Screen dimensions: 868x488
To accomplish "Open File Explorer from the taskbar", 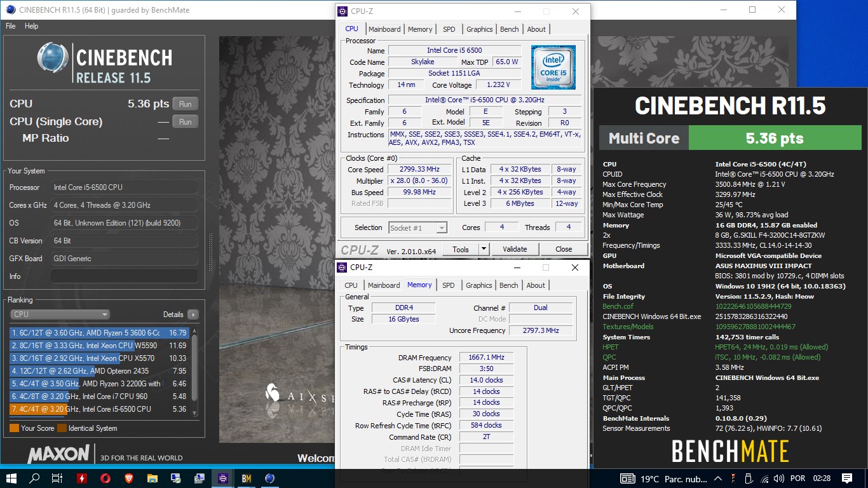I will click(x=152, y=478).
